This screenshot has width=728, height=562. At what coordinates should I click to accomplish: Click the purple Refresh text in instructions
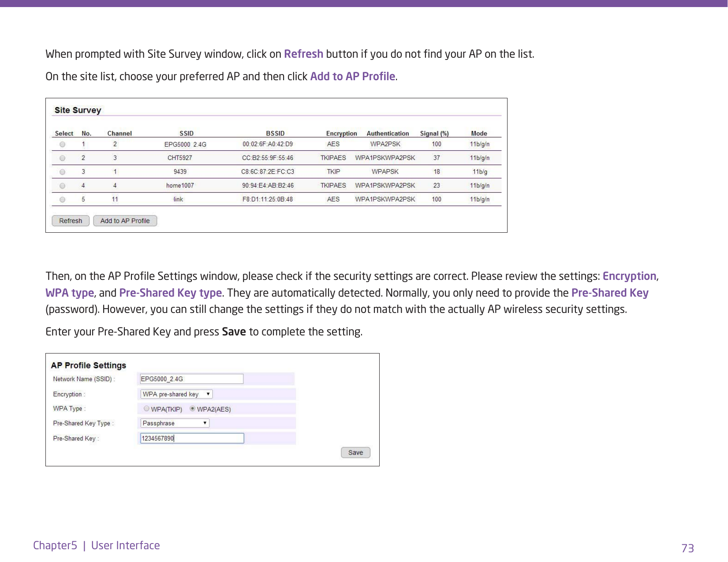click(x=303, y=54)
